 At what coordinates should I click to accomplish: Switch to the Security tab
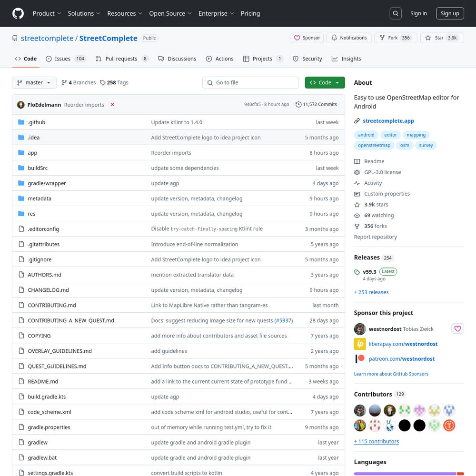307,59
